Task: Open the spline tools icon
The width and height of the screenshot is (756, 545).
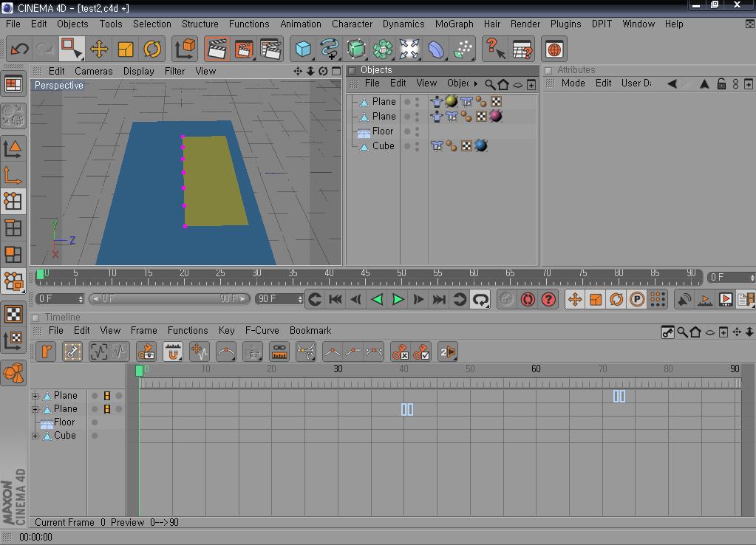Action: [x=330, y=49]
